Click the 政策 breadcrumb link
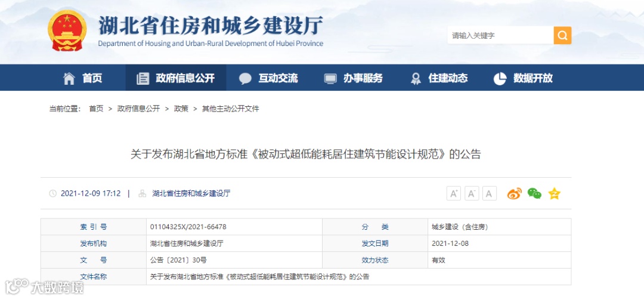Image resolution: width=644 pixels, height=299 pixels. click(x=181, y=109)
